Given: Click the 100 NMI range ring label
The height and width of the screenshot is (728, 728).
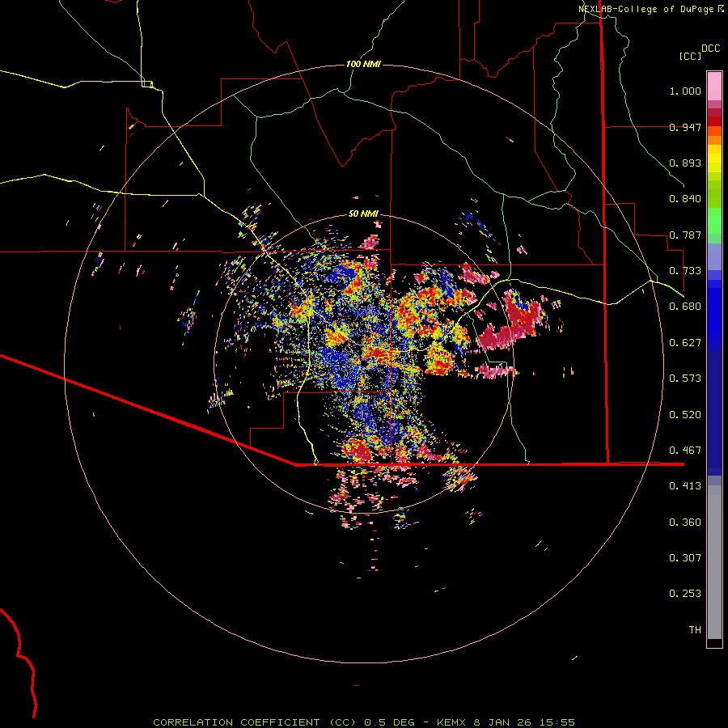Looking at the screenshot, I should click(x=363, y=64).
